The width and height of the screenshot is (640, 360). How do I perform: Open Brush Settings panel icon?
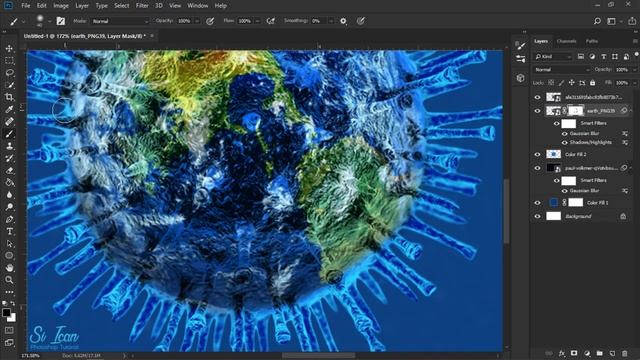520,45
